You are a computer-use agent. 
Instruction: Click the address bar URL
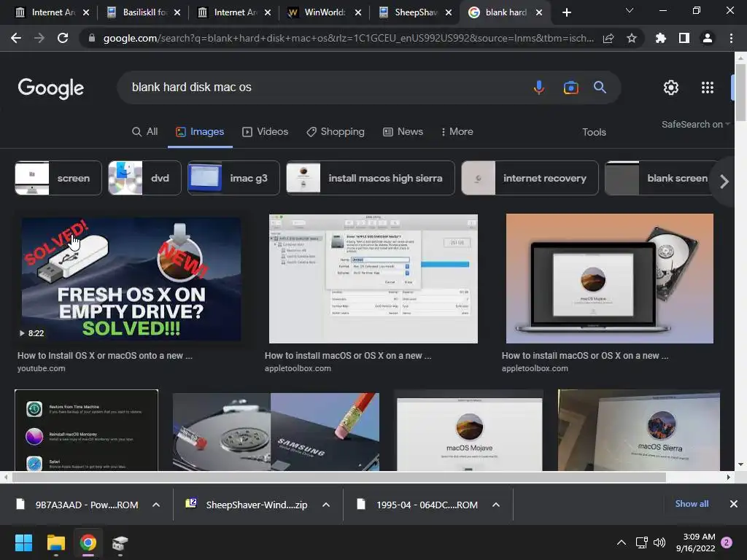348,38
